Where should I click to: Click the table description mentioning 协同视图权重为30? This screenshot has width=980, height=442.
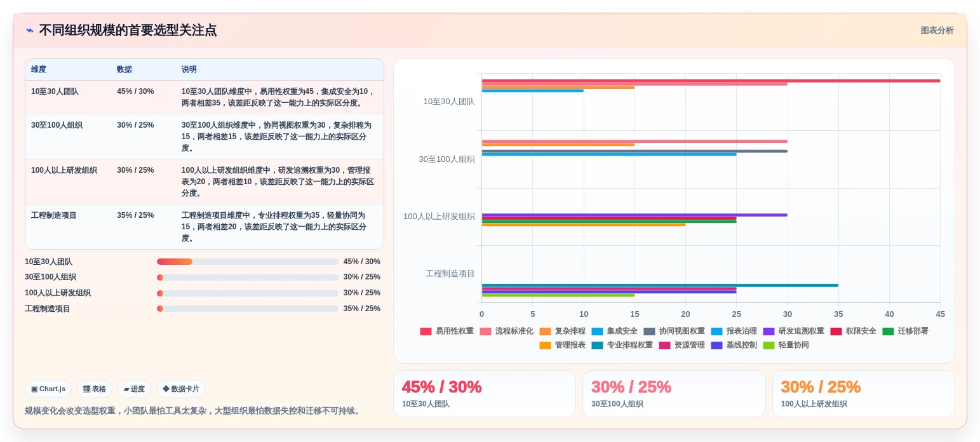278,137
